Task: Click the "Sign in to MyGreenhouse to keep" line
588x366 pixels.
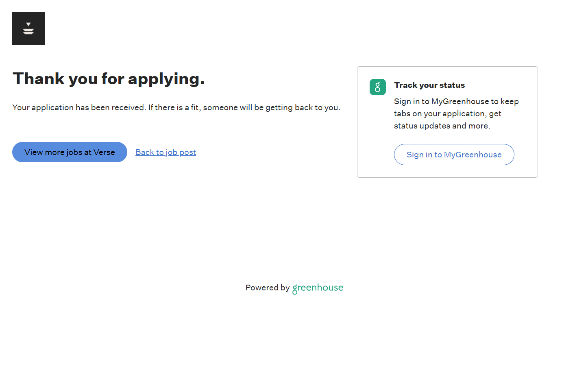Action: tap(456, 101)
